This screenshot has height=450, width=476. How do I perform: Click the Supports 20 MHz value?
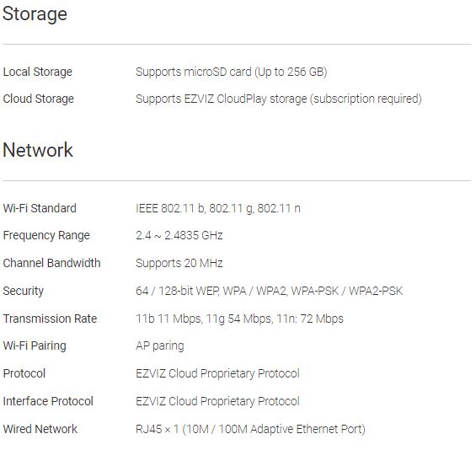click(179, 263)
